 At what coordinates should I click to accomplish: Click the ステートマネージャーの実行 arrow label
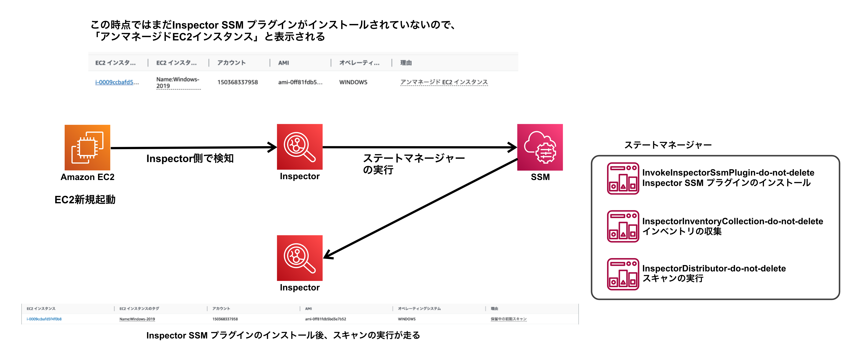click(414, 164)
